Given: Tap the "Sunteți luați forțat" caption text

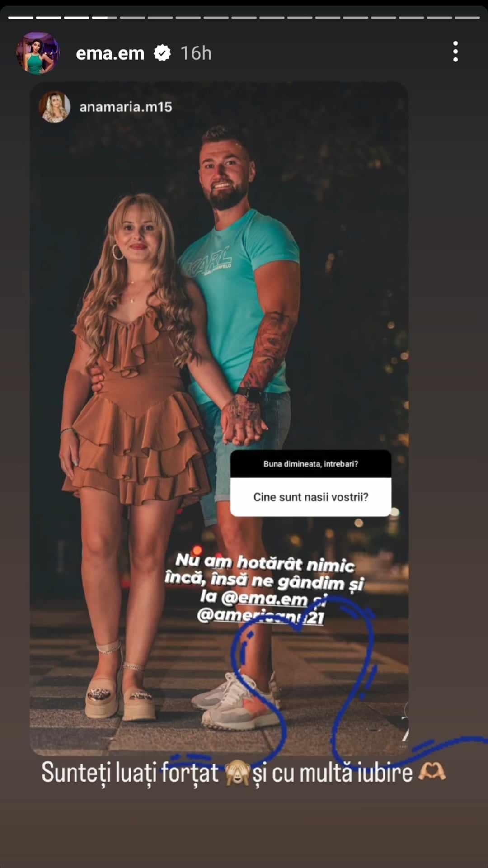Looking at the screenshot, I should pyautogui.click(x=130, y=772).
